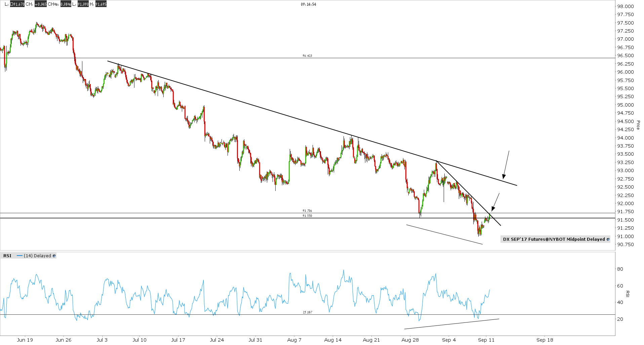Click the Aug 14 date label
This screenshot has height=345, width=644.
(333, 340)
